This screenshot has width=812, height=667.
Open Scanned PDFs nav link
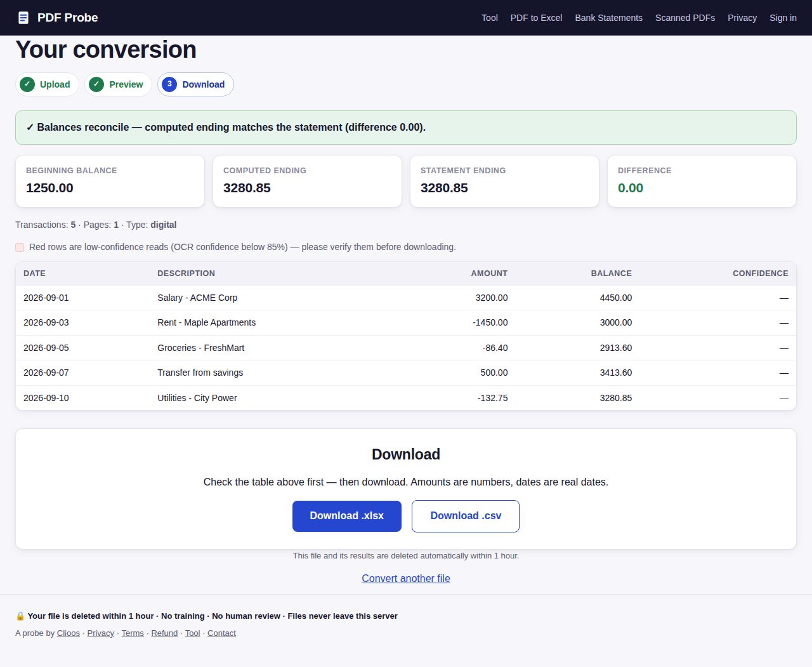pos(685,18)
